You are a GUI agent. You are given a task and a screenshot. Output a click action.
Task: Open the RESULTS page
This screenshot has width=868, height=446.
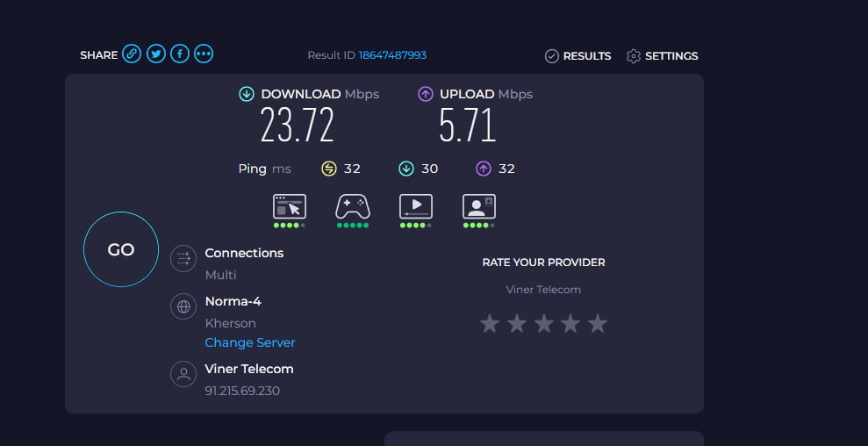[x=577, y=56]
